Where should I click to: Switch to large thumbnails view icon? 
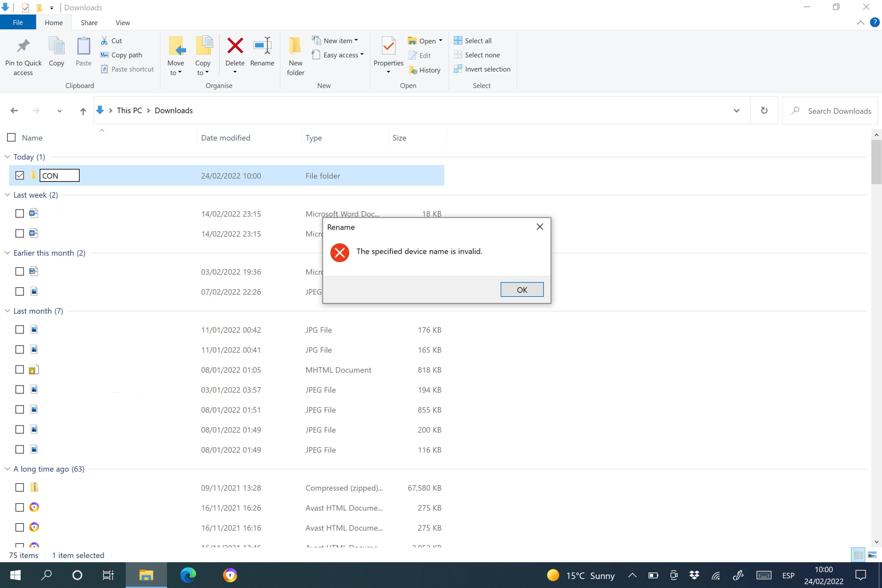click(872, 555)
